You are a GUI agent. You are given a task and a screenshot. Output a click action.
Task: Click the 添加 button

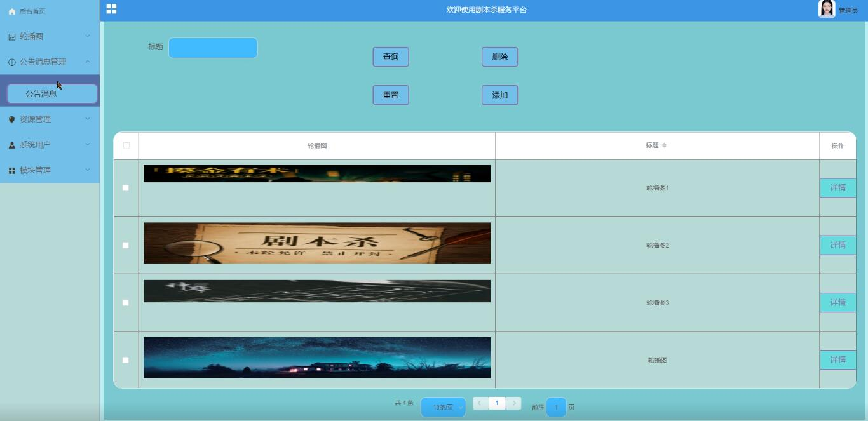[x=500, y=95]
